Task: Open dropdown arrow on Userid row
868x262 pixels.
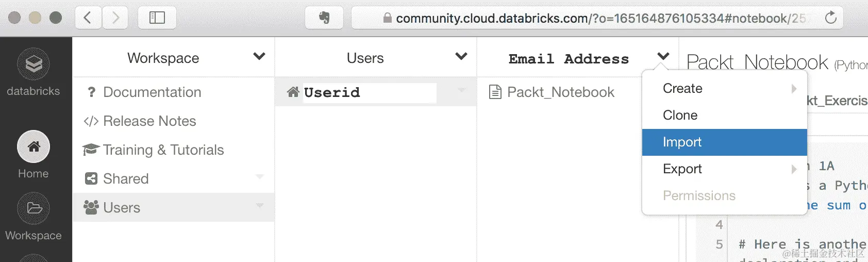Action: pyautogui.click(x=462, y=90)
